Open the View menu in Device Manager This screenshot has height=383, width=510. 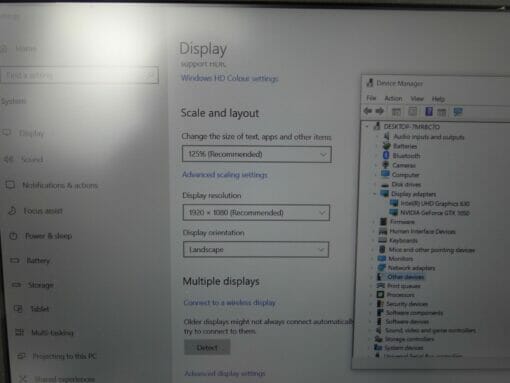tap(417, 99)
